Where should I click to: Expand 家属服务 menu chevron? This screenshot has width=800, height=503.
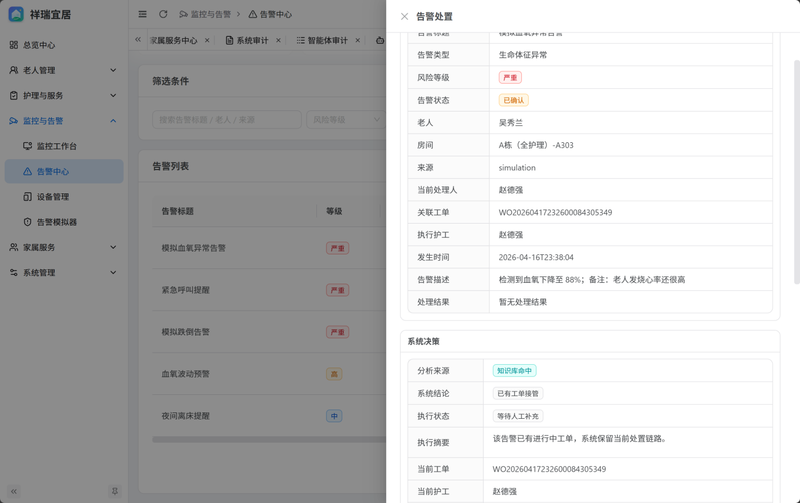(x=113, y=247)
